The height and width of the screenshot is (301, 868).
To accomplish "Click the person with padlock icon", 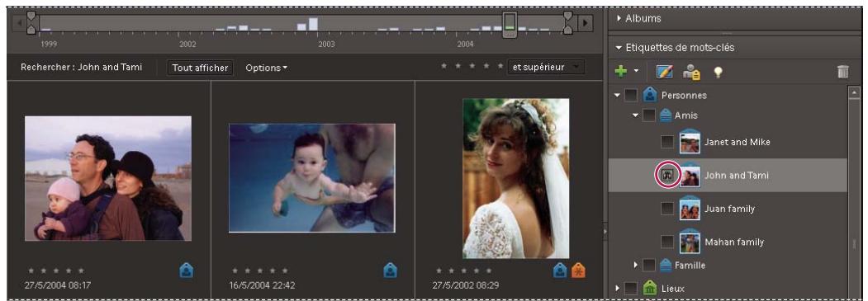I will (691, 71).
